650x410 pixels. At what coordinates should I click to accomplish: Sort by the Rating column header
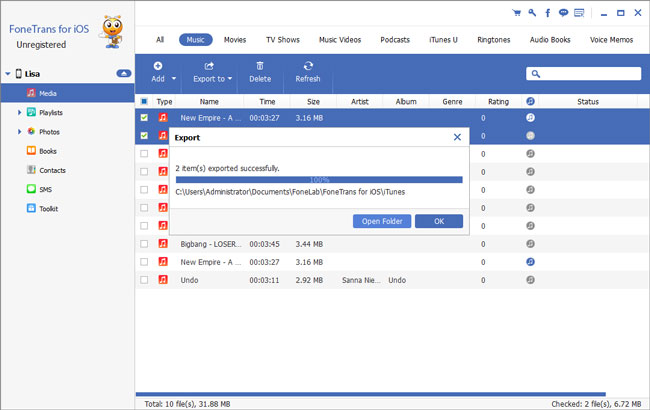[498, 102]
